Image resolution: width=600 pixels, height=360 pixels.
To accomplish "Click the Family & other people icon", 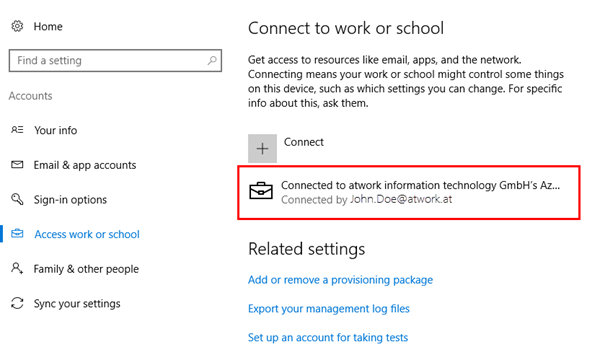I will [17, 268].
